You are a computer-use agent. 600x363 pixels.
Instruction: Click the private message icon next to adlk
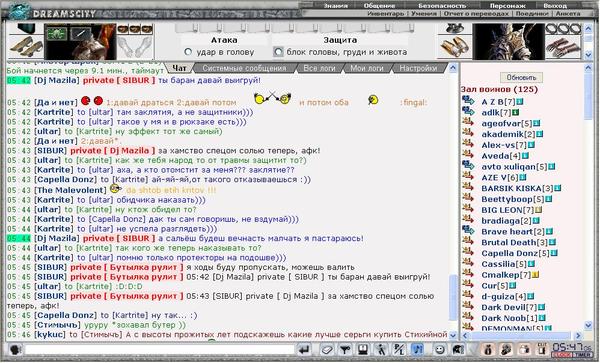pyautogui.click(x=468, y=111)
